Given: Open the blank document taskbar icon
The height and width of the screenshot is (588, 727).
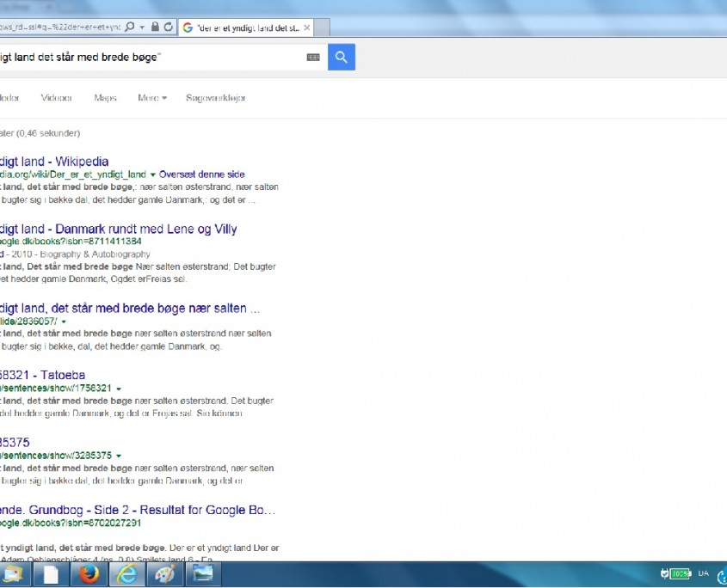Looking at the screenshot, I should (x=51, y=574).
